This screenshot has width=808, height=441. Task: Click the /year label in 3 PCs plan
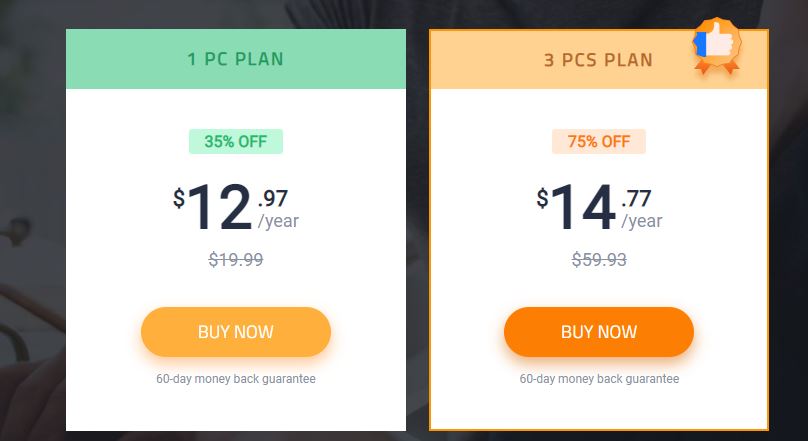tap(642, 221)
